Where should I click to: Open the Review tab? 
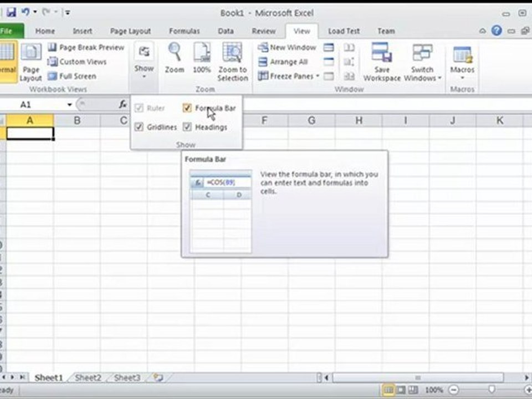click(x=264, y=31)
